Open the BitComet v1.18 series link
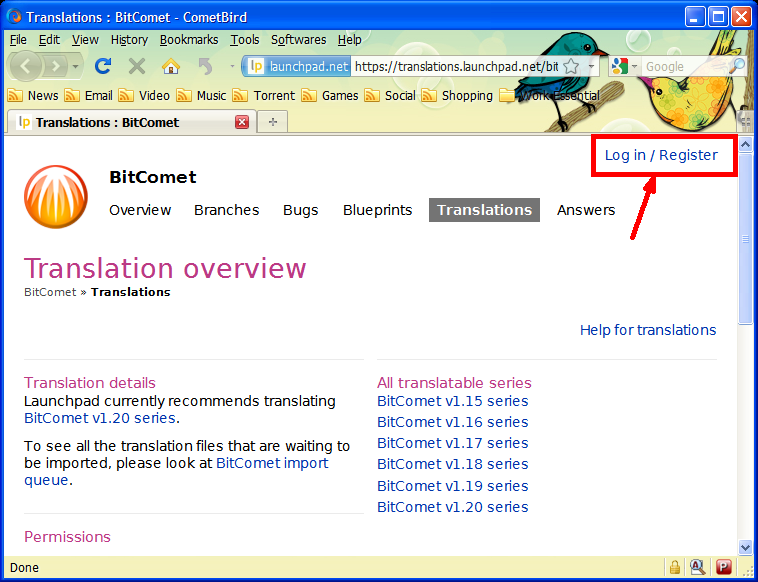Image resolution: width=758 pixels, height=582 pixels. [x=452, y=464]
